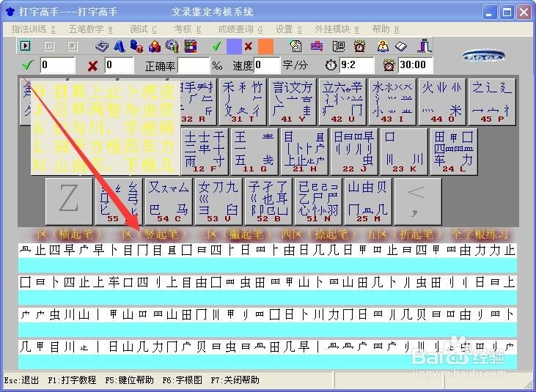Click the elapsed time field showing 9:2
Screen dimensions: 536x392
coord(357,65)
